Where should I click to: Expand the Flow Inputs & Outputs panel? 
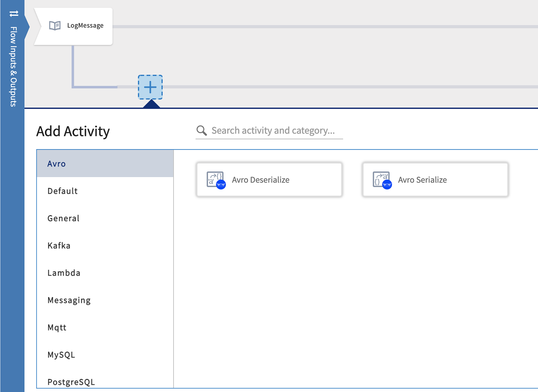point(13,66)
